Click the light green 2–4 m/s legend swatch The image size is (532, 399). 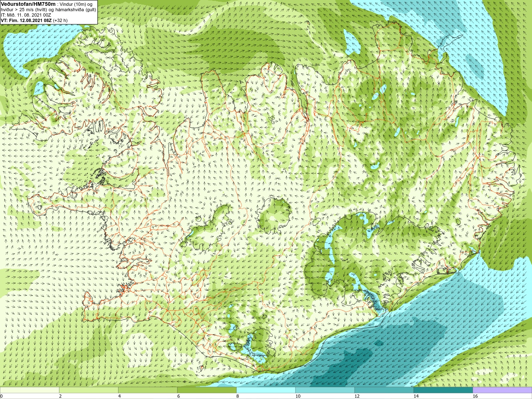pos(89,390)
